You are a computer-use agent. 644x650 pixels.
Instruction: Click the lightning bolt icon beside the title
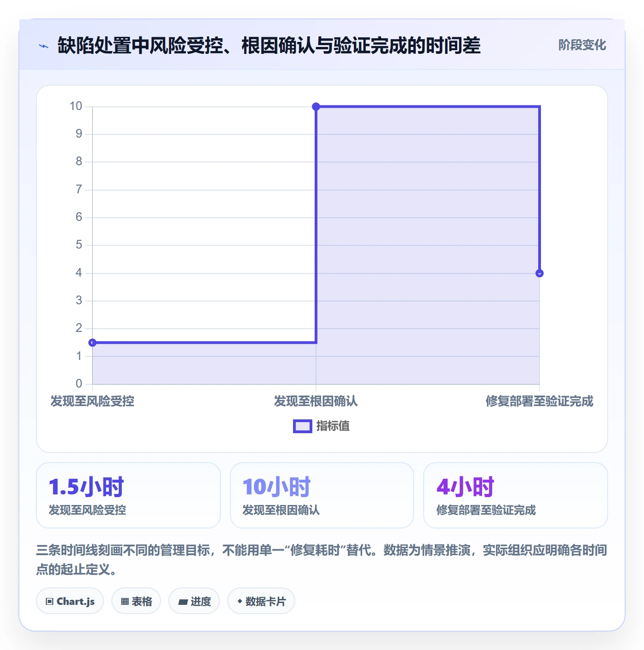(x=44, y=46)
